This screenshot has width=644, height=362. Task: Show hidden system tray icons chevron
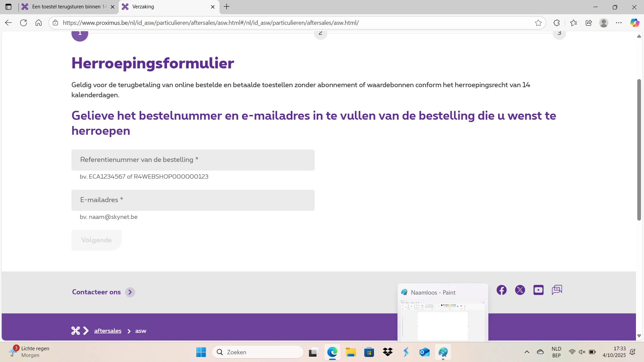point(527,352)
